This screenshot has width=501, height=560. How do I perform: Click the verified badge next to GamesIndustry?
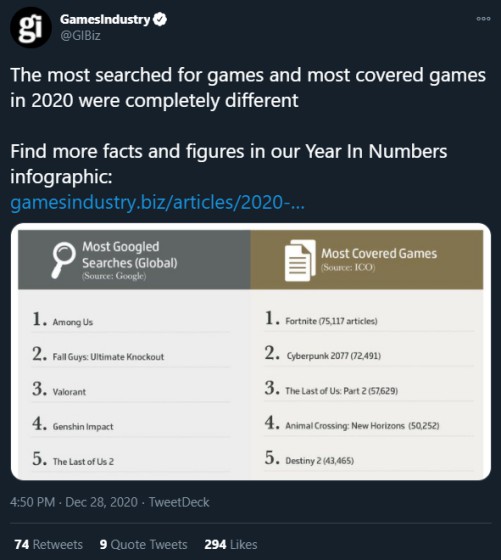pos(160,19)
